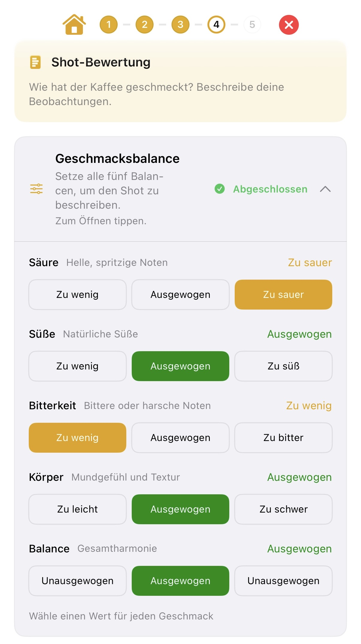Select Zu leicht for Körper
This screenshot has width=361, height=644.
77,509
